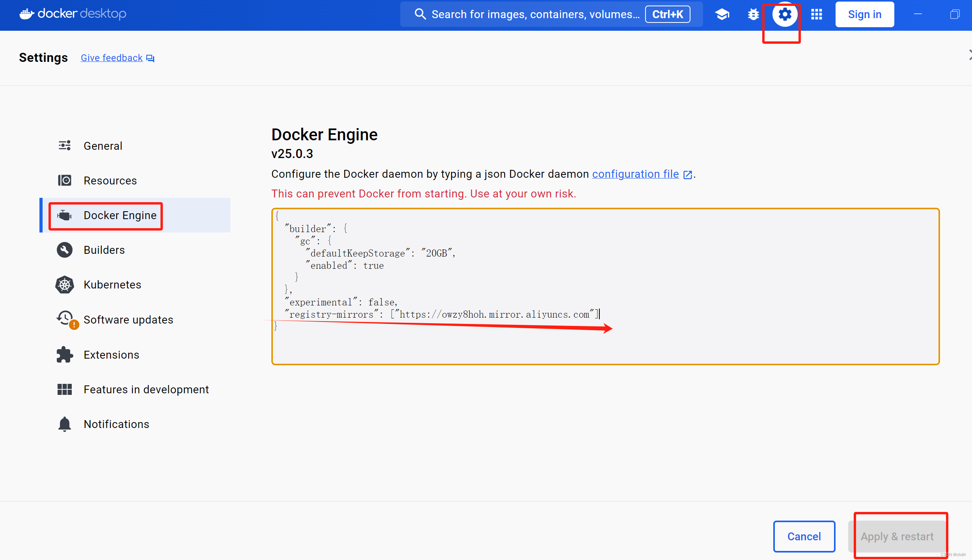
Task: Click the Docker whale logo
Action: tap(27, 14)
